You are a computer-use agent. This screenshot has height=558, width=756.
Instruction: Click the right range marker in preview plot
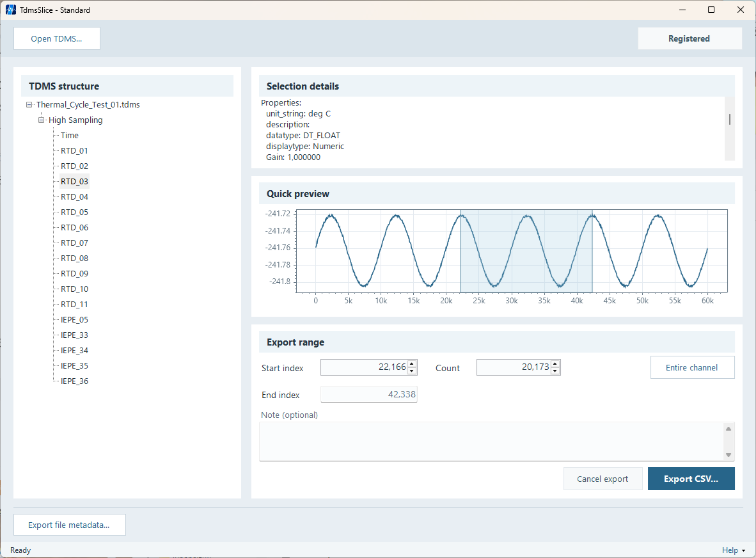pyautogui.click(x=592, y=251)
